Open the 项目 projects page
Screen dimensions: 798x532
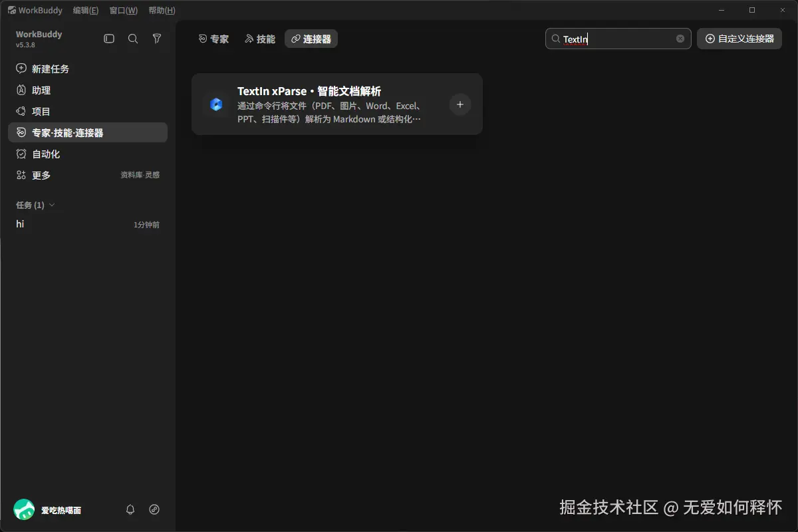pyautogui.click(x=88, y=111)
